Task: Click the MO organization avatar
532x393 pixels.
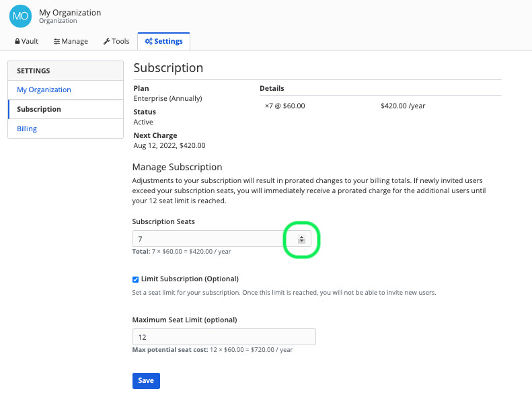Action: 21,16
